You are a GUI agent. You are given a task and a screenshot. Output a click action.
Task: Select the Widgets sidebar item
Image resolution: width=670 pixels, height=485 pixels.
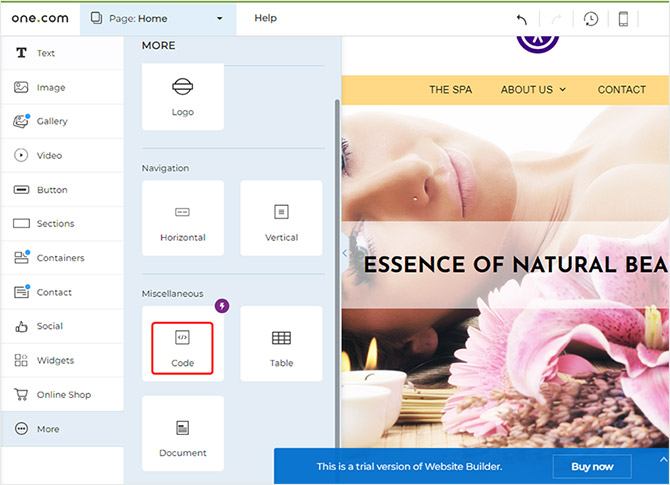(55, 361)
